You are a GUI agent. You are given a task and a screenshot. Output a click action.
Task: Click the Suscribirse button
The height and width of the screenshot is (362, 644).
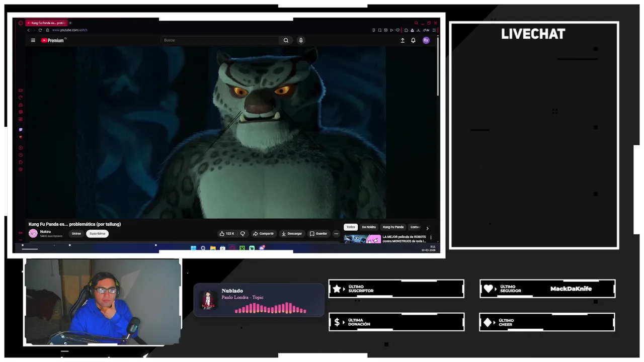click(98, 233)
